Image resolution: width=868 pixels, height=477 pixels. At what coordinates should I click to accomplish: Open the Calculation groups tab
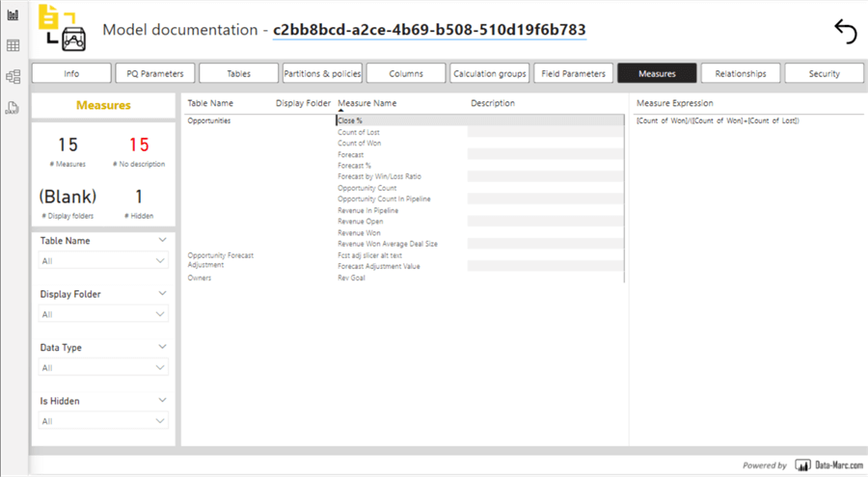coord(489,73)
